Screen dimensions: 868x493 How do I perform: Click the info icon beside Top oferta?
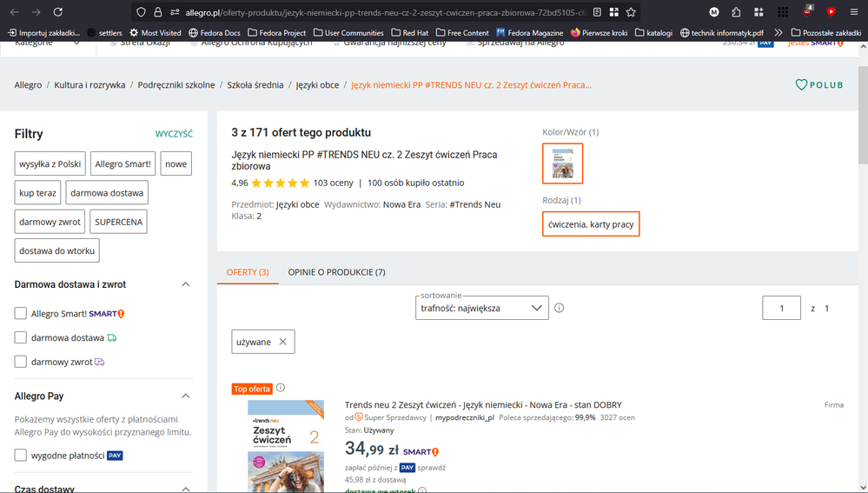281,388
